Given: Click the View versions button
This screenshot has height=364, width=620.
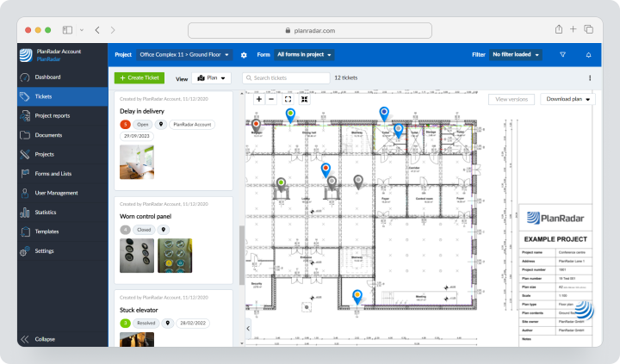Looking at the screenshot, I should tap(512, 99).
